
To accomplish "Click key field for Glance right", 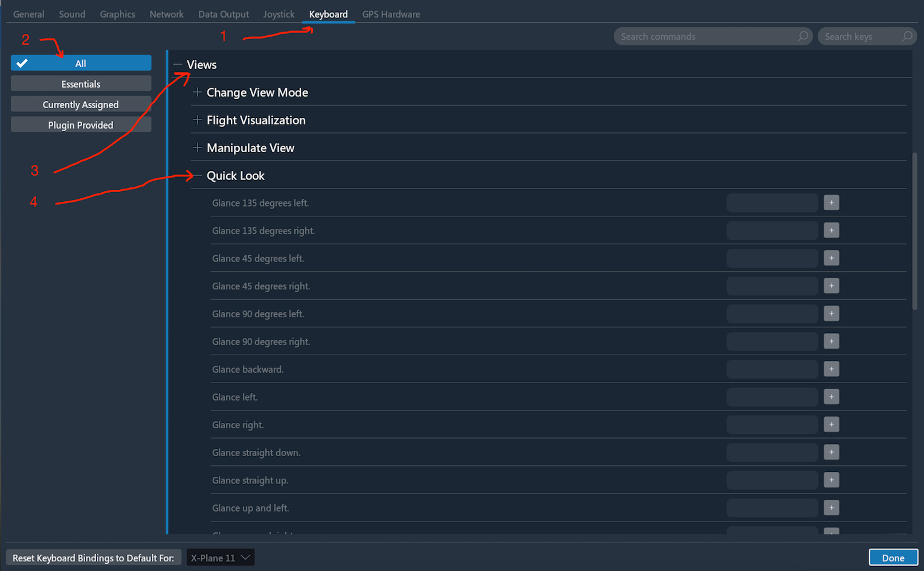I will pyautogui.click(x=772, y=425).
